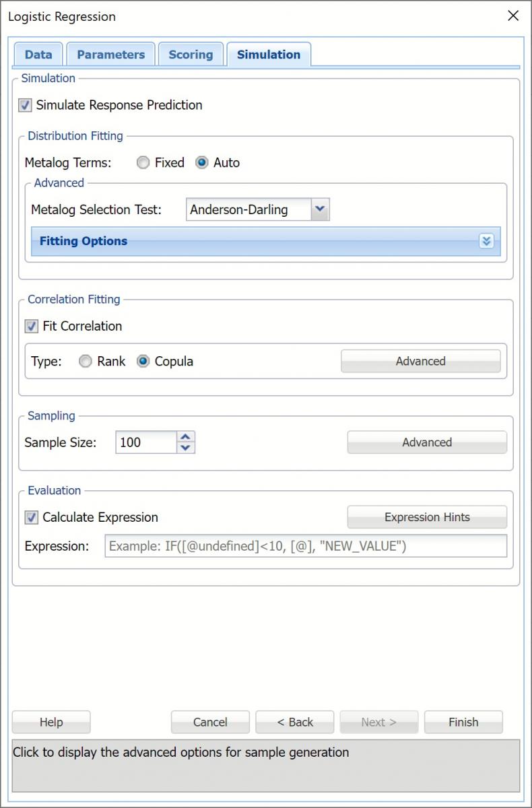Expand the Fitting Options panel header
Screen dimensions: 532x808
pos(256,241)
